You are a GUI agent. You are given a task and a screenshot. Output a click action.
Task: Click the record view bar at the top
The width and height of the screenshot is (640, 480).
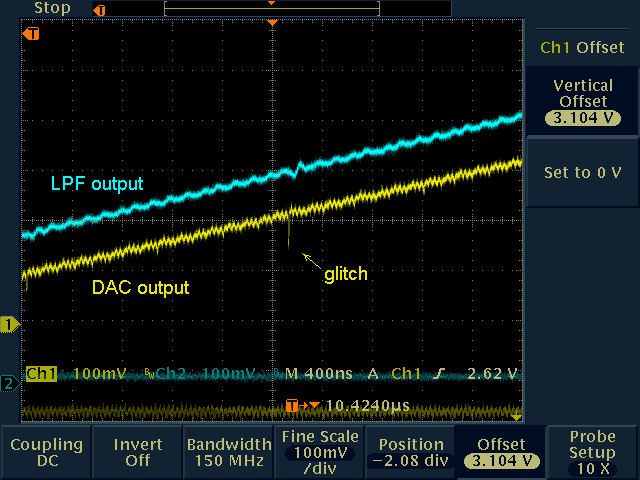pos(271,8)
